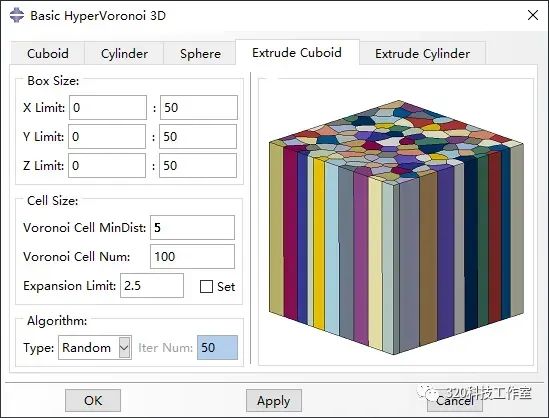Image resolution: width=549 pixels, height=418 pixels.
Task: Open the algorithm Type dropdown
Action: [95, 348]
